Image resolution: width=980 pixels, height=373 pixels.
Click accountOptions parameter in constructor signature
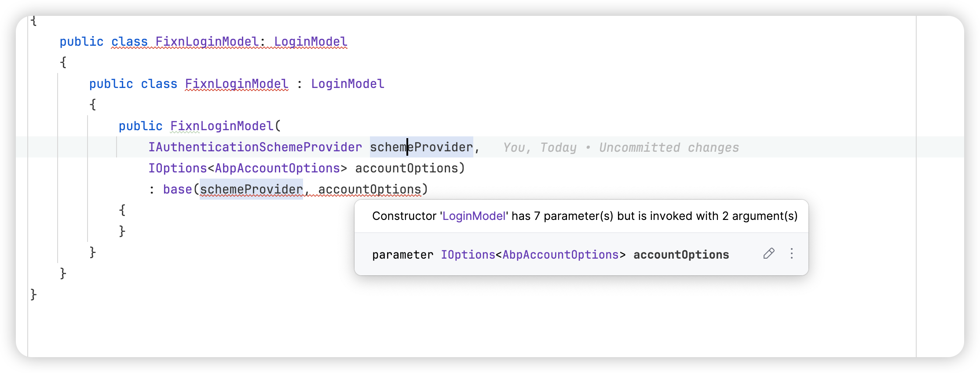(406, 168)
